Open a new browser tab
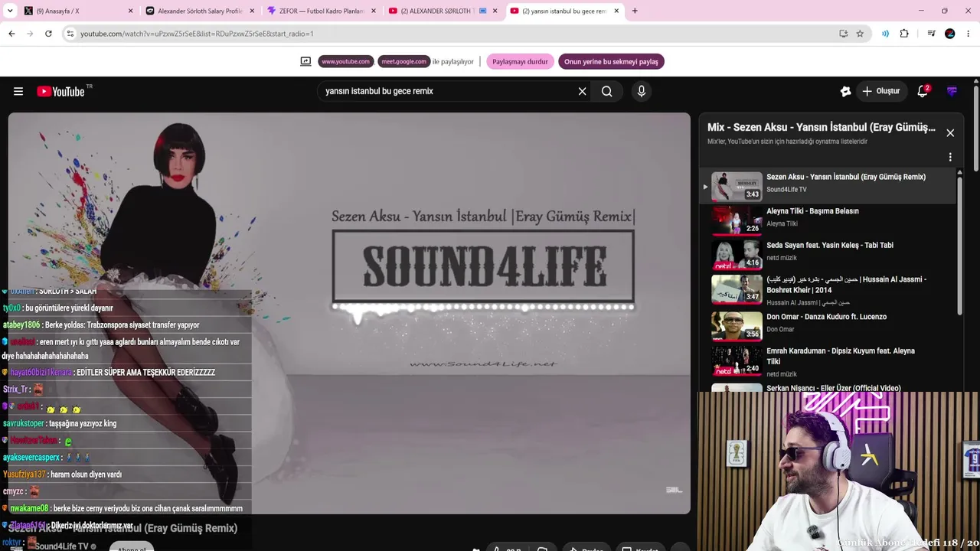980x551 pixels. (x=635, y=11)
